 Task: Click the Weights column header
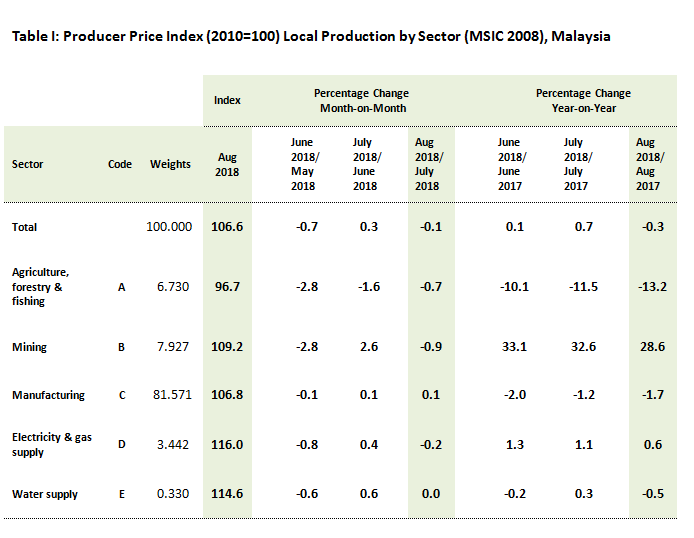pyautogui.click(x=170, y=164)
